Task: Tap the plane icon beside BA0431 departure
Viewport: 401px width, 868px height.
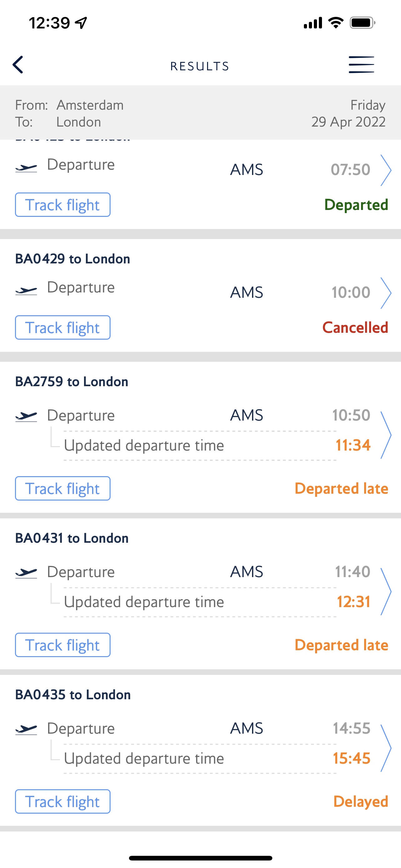Action: (x=26, y=573)
